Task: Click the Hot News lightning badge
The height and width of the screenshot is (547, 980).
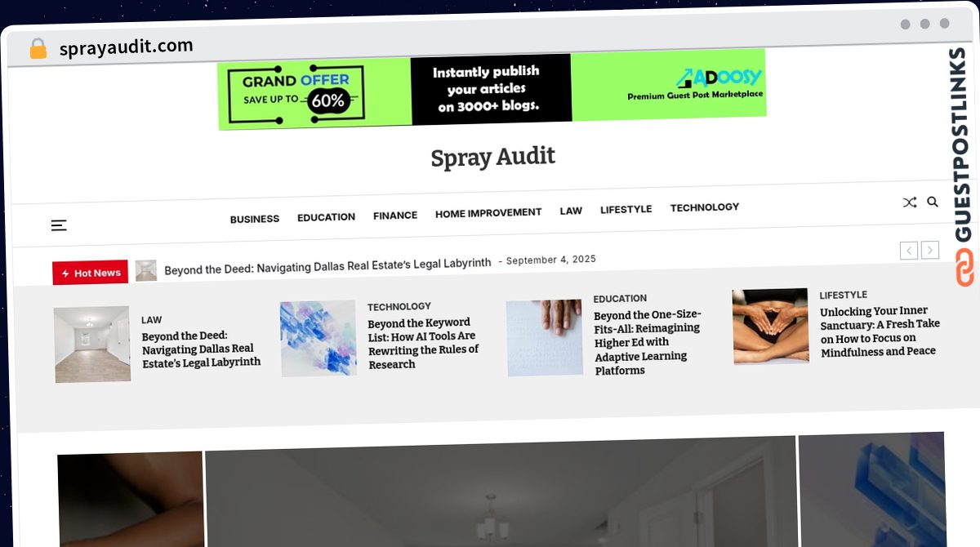Action: (x=91, y=273)
